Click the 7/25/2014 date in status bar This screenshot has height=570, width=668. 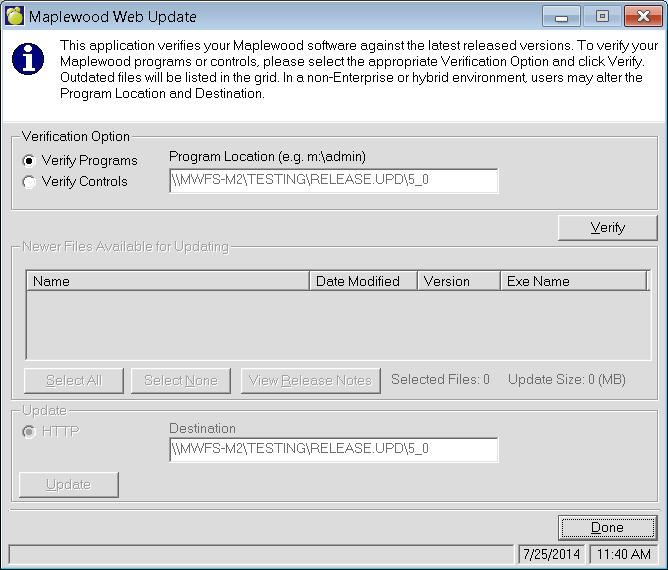click(551, 554)
